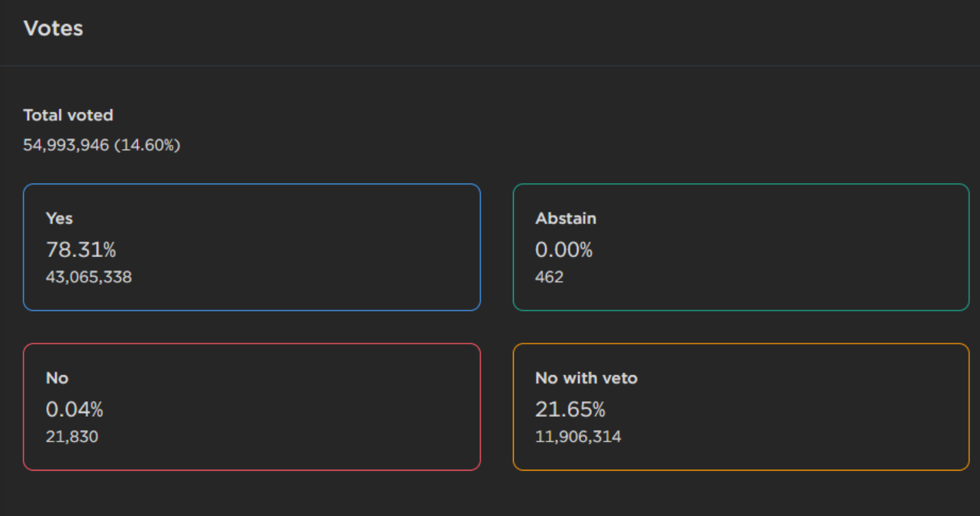Screen dimensions: 980x516
Task: Click the 11,906,314 veto vote count
Action: [x=578, y=437]
